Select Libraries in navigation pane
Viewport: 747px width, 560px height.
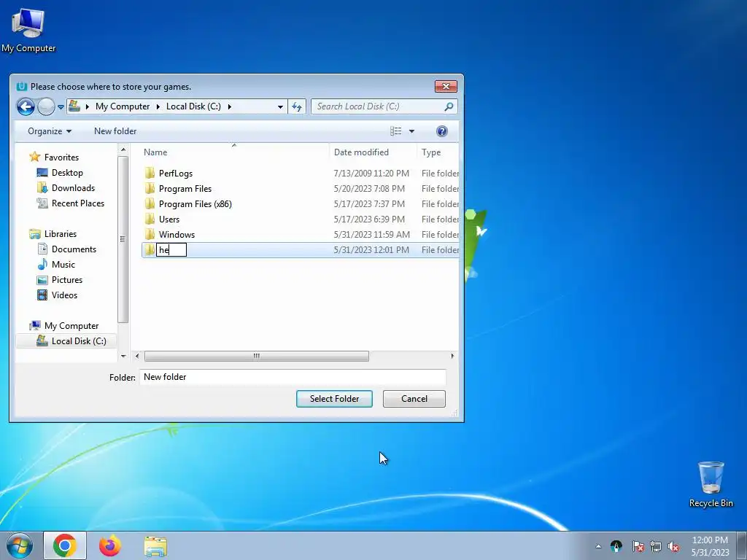[60, 234]
